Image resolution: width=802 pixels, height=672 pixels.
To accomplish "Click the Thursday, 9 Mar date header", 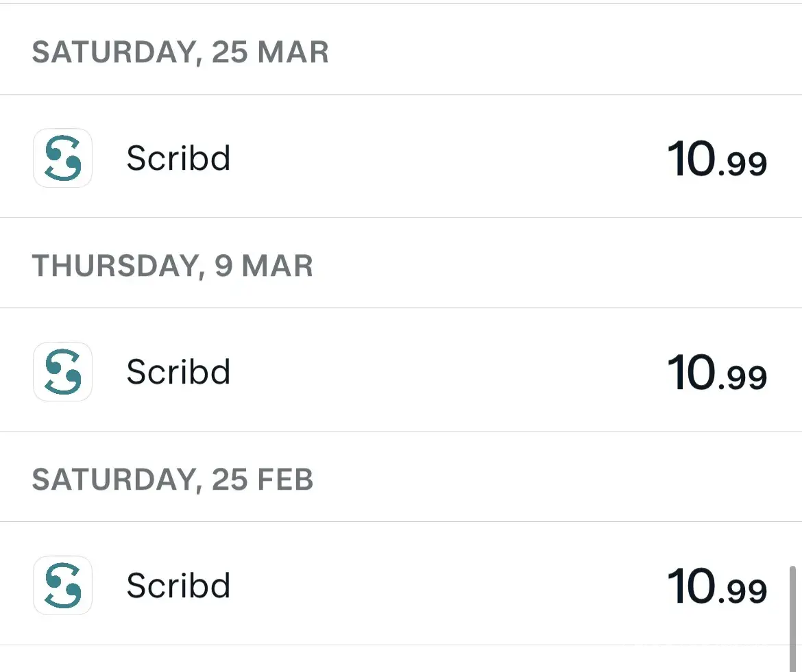I will click(x=172, y=266).
